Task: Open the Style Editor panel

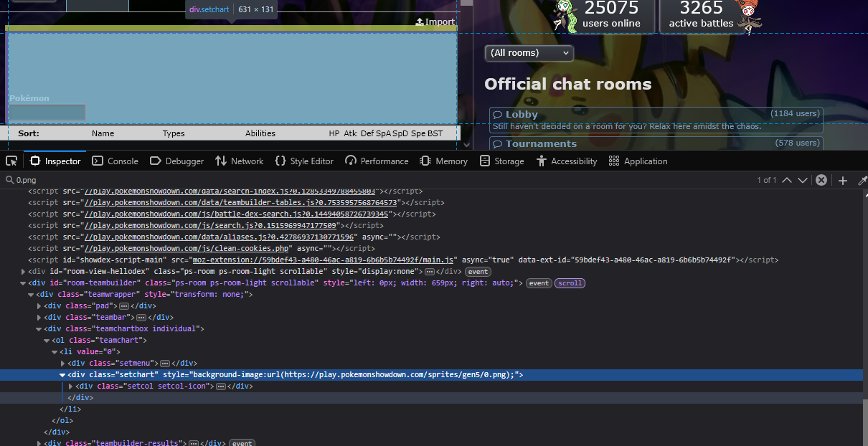Action: pyautogui.click(x=304, y=161)
